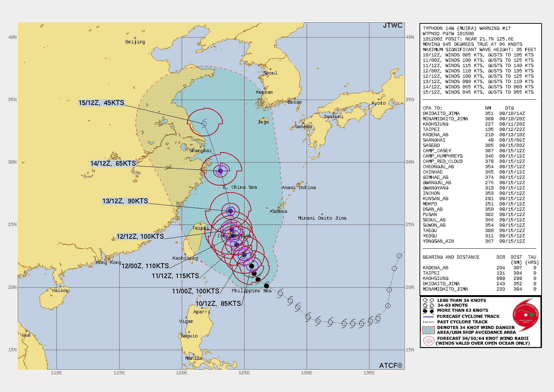Select the '11/00Z, 100KTS' forecast label

[x=196, y=291]
